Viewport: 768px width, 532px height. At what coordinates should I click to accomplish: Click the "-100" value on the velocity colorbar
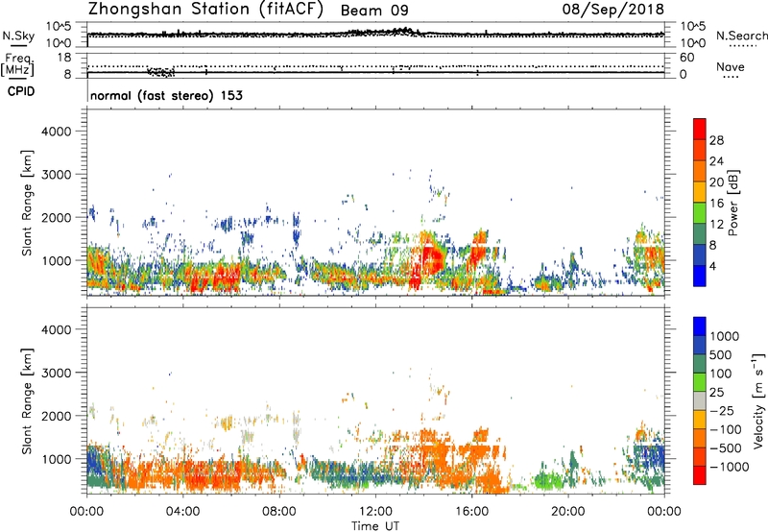tap(725, 429)
